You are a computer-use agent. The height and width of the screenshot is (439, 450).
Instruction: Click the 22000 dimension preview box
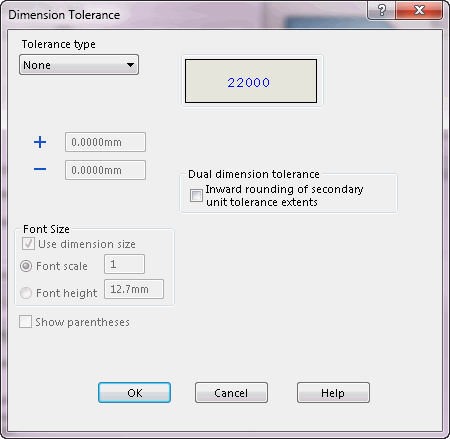pos(251,81)
